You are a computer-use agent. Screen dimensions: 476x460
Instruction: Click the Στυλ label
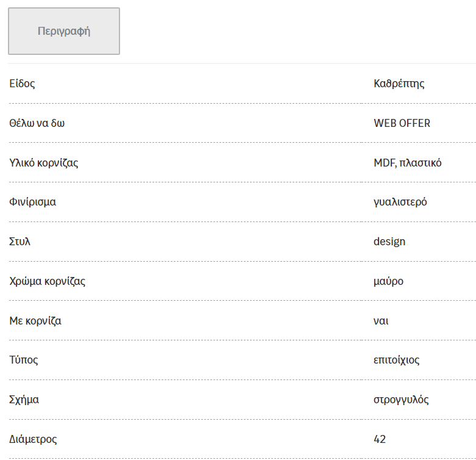tap(20, 242)
